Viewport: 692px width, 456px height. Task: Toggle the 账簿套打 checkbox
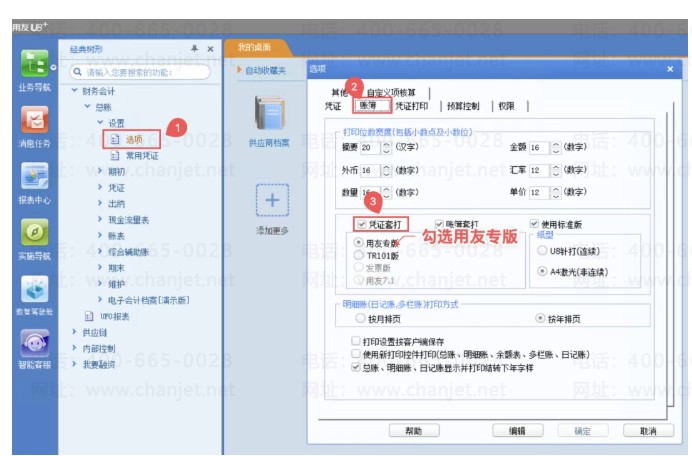click(x=439, y=224)
